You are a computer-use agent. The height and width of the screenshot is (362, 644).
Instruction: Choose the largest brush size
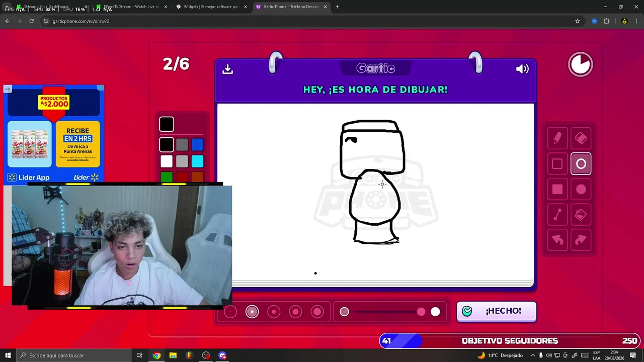pyautogui.click(x=317, y=312)
